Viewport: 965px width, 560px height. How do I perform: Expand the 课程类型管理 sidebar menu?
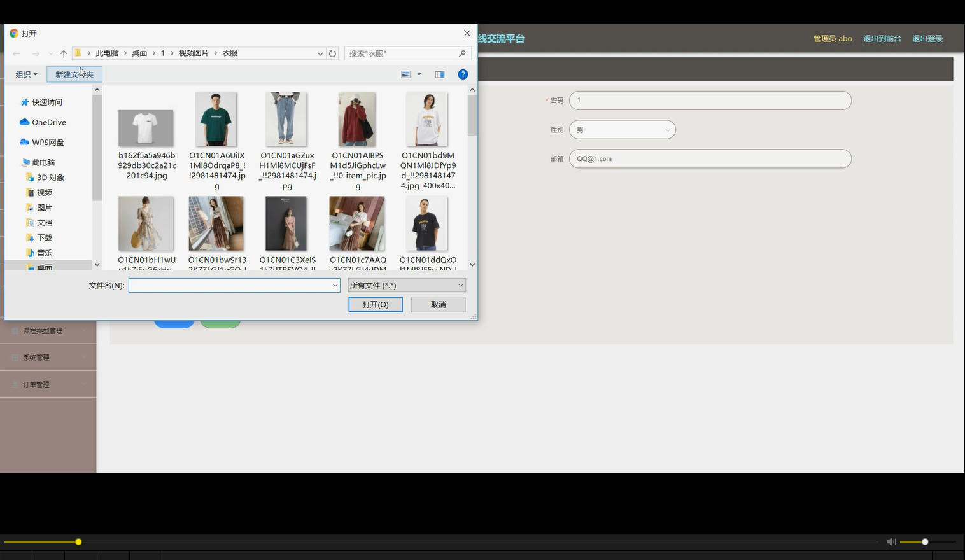[48, 331]
